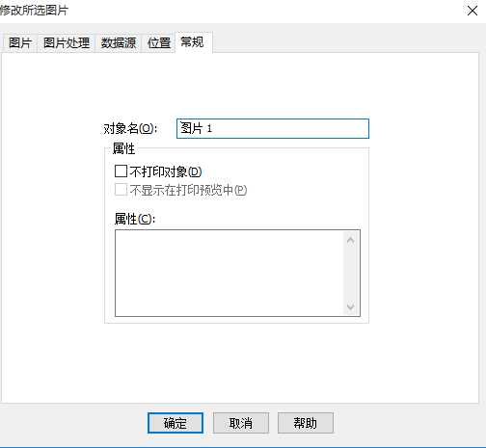Switch to the 图片 tab
The image size is (486, 448).
tap(20, 42)
